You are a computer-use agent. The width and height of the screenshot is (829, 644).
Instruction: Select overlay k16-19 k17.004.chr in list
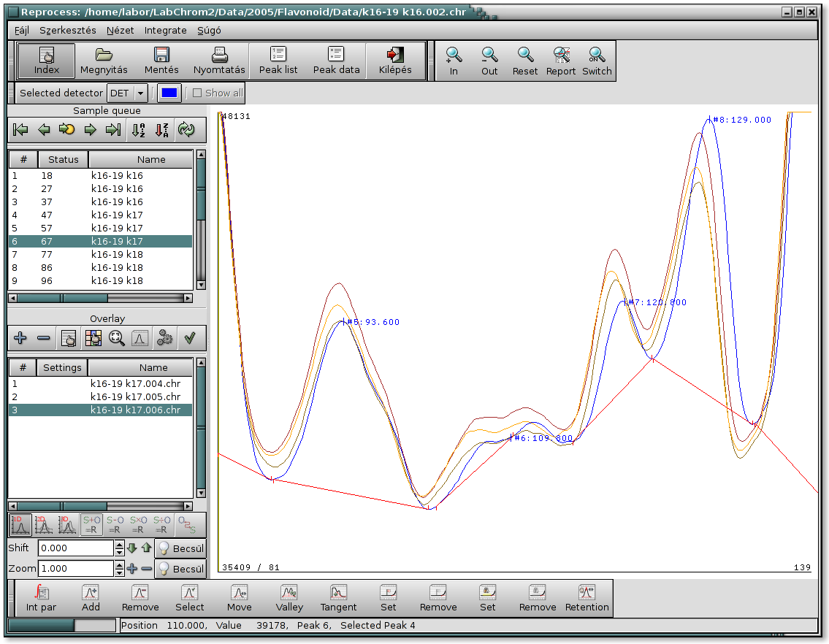coord(135,384)
